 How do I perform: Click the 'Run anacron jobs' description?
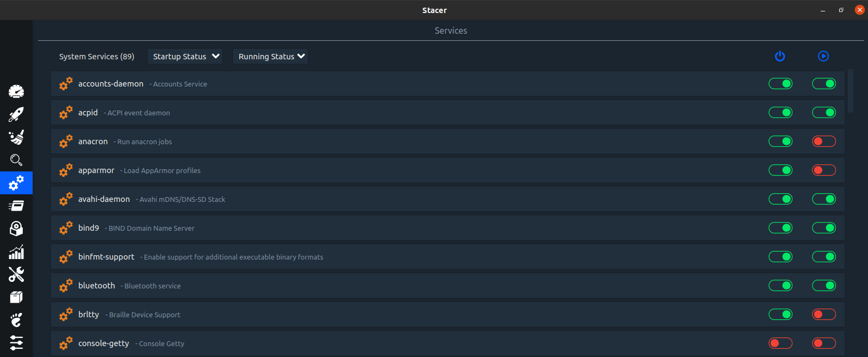(x=145, y=142)
